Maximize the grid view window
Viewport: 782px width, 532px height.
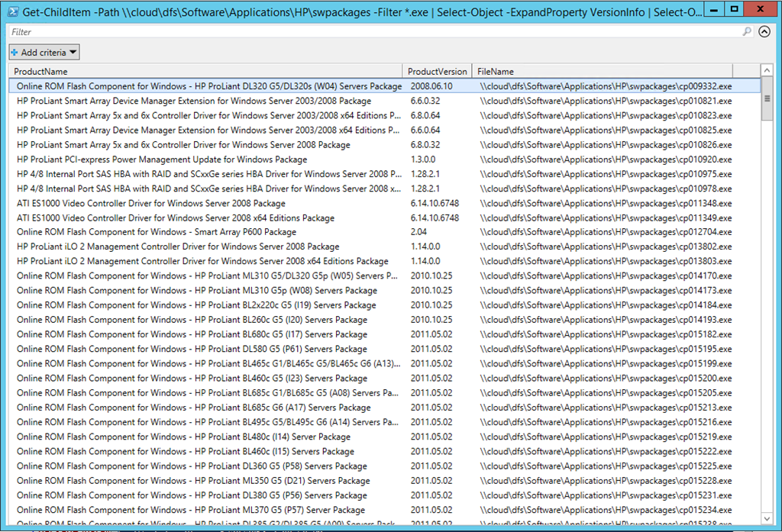733,9
